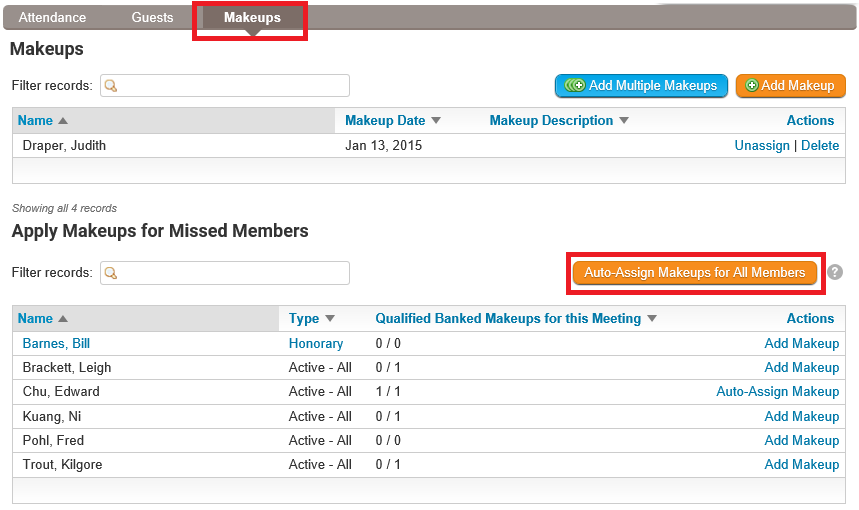
Task: Click Auto-Assign Makeup for Edward Chu
Action: coord(777,392)
